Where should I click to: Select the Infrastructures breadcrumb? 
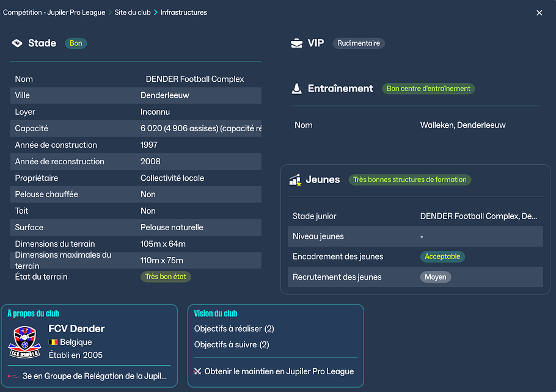pyautogui.click(x=183, y=12)
